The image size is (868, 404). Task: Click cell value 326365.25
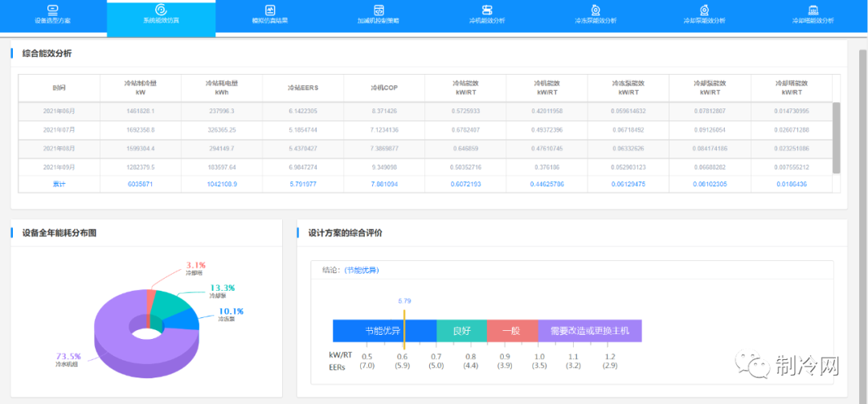pyautogui.click(x=222, y=130)
